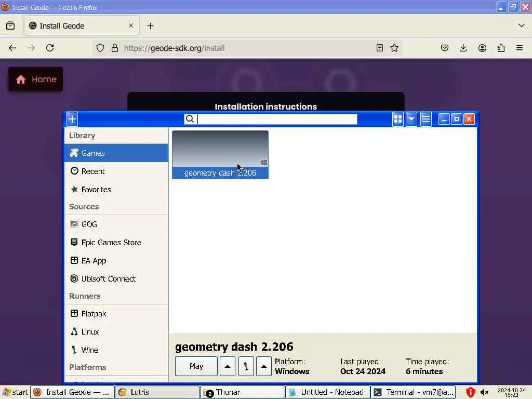Image resolution: width=532 pixels, height=399 pixels.
Task: Go to Home on Geode site
Action: [36, 79]
